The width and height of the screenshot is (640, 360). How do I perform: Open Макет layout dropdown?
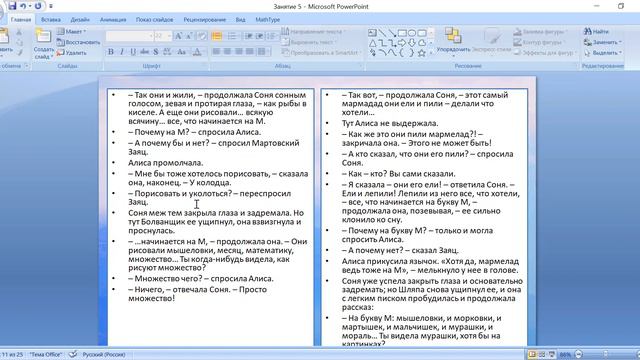pos(71,31)
